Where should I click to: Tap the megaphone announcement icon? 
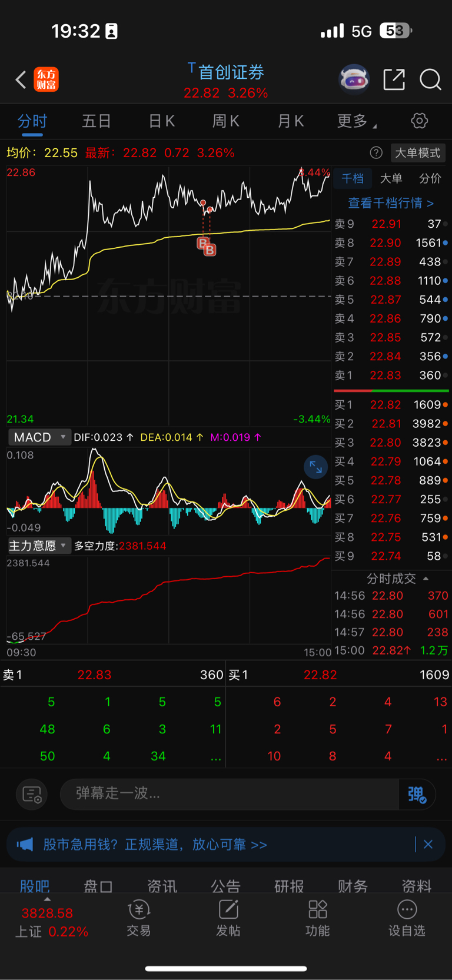pyautogui.click(x=25, y=845)
